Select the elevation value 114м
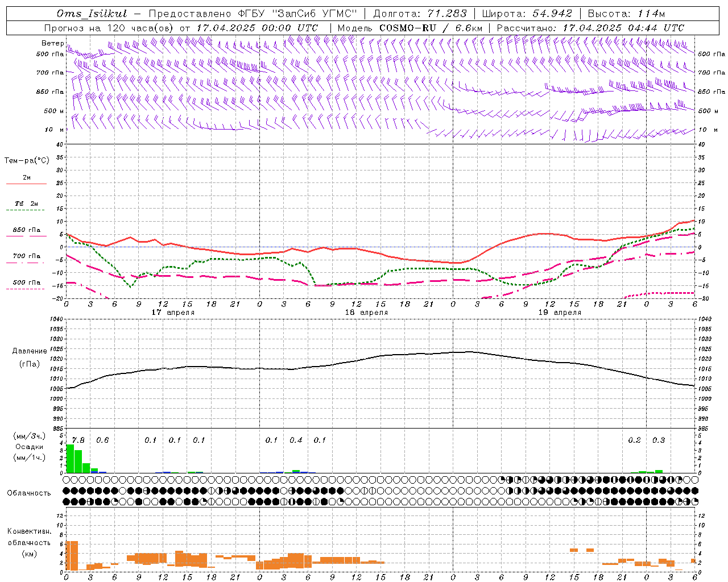 [651, 14]
